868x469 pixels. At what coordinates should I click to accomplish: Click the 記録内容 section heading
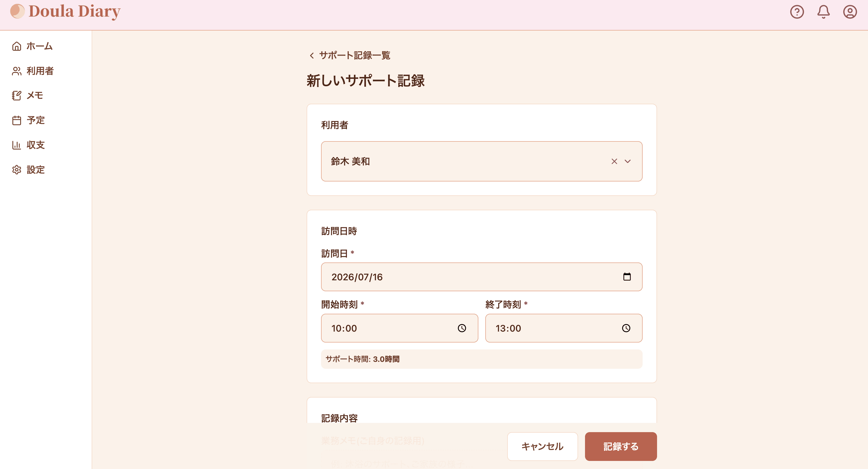339,419
